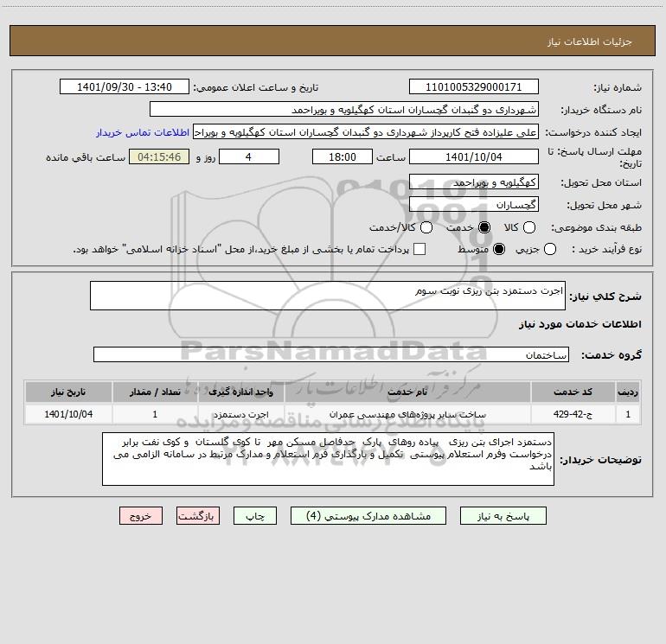Screen dimensions: 666x644
Task: Click the ردیف column header
Action: click(x=628, y=392)
